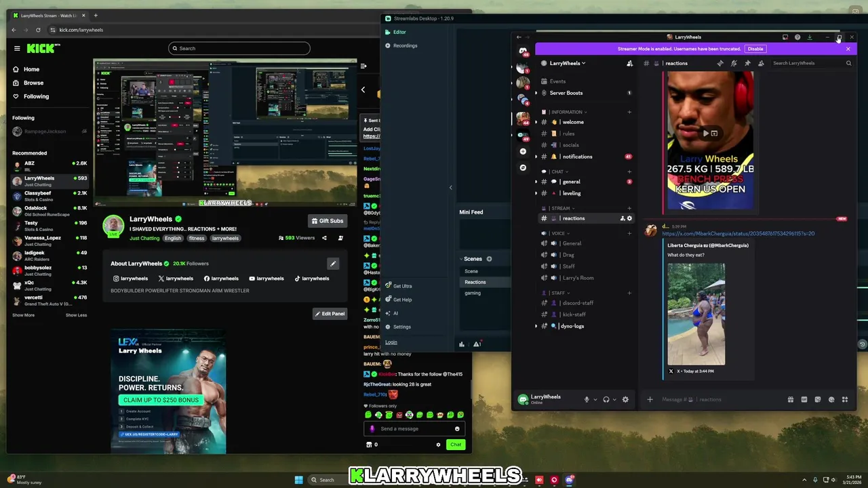Open Kick chat emoji picker smiley
This screenshot has height=488, width=868.
tap(457, 428)
